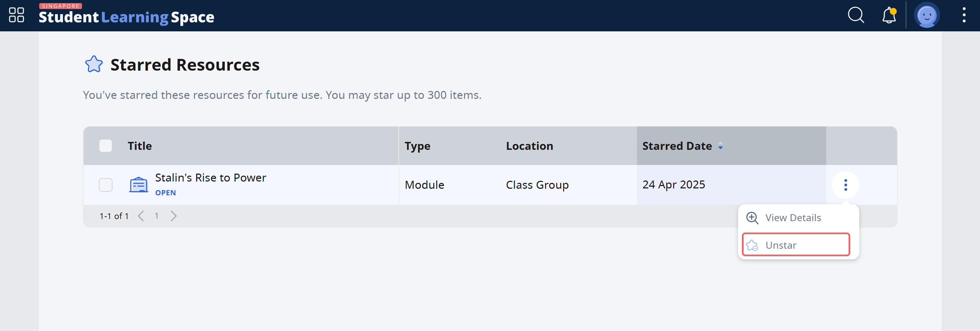Viewport: 980px width, 331px height.
Task: Check the notification bell
Action: (x=888, y=15)
